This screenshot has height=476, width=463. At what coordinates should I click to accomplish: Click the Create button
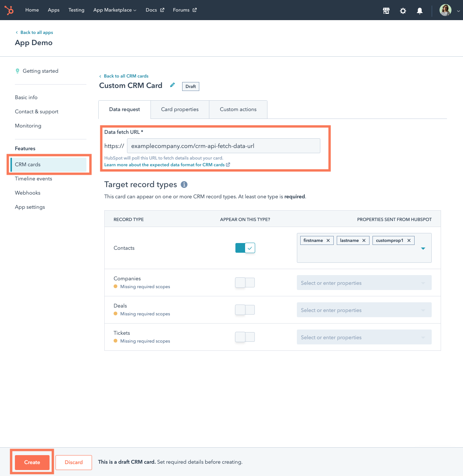[x=32, y=462]
